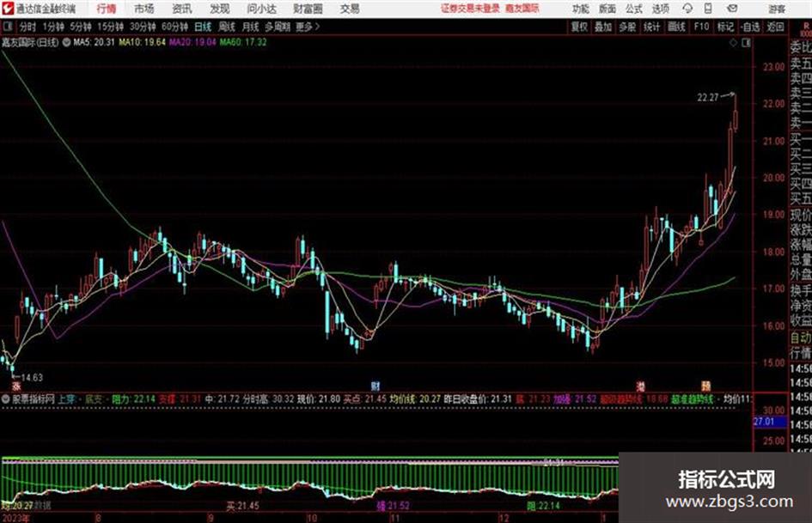Click the mobile phone icon in title bar
Viewport: 812px width, 523px height.
point(708,9)
